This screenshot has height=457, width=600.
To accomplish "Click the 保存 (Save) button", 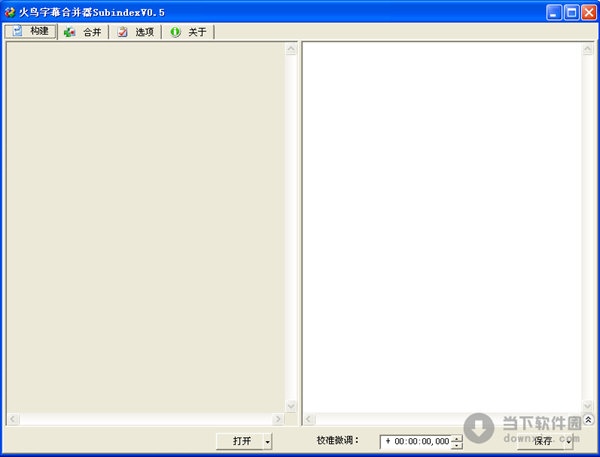I will pyautogui.click(x=543, y=441).
